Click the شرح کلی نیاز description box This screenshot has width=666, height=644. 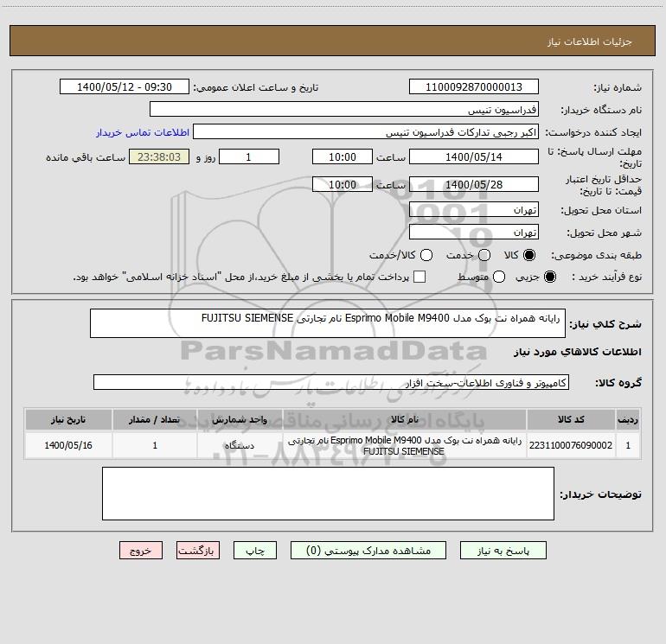click(328, 323)
